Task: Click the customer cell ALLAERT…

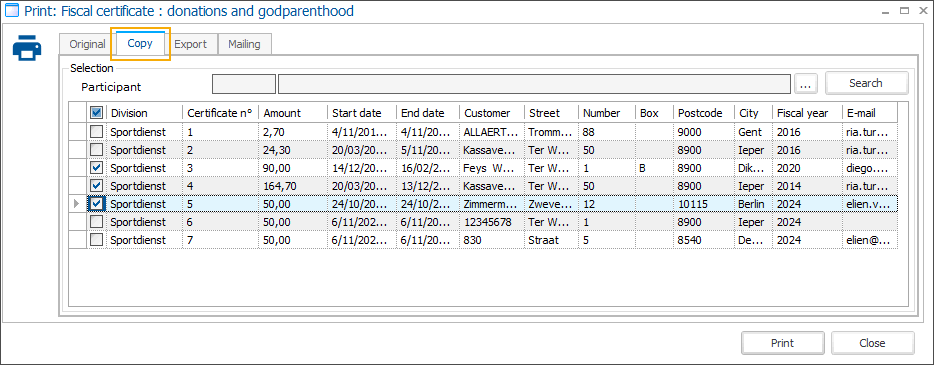Action: tap(491, 132)
